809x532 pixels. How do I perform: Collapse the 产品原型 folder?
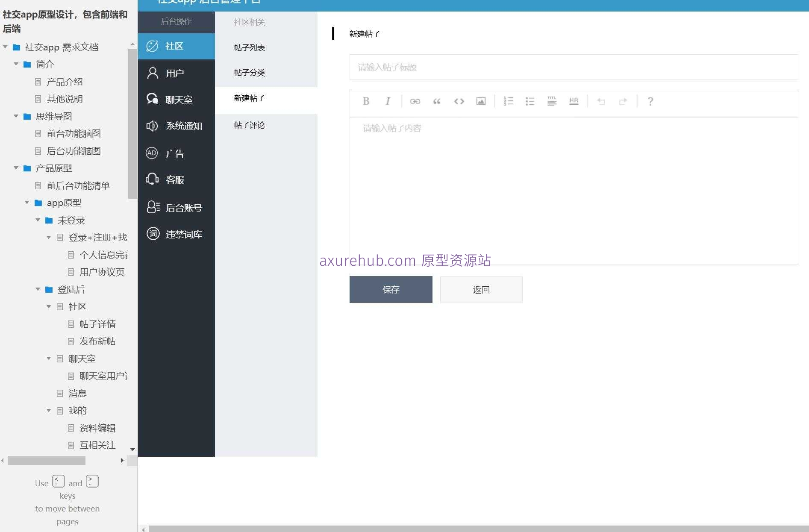click(16, 168)
